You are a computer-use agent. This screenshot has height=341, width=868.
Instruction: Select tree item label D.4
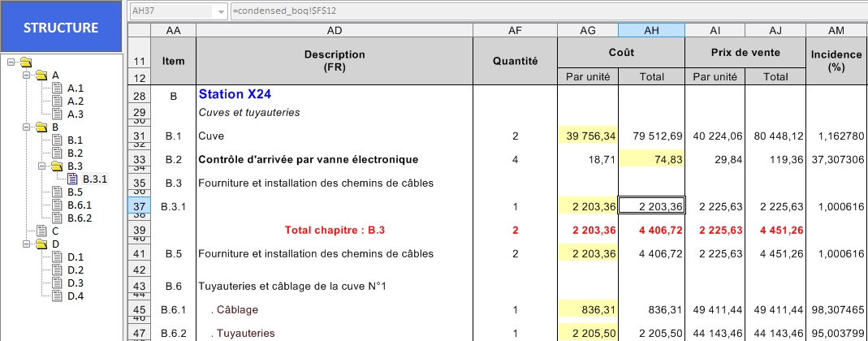coord(76,296)
